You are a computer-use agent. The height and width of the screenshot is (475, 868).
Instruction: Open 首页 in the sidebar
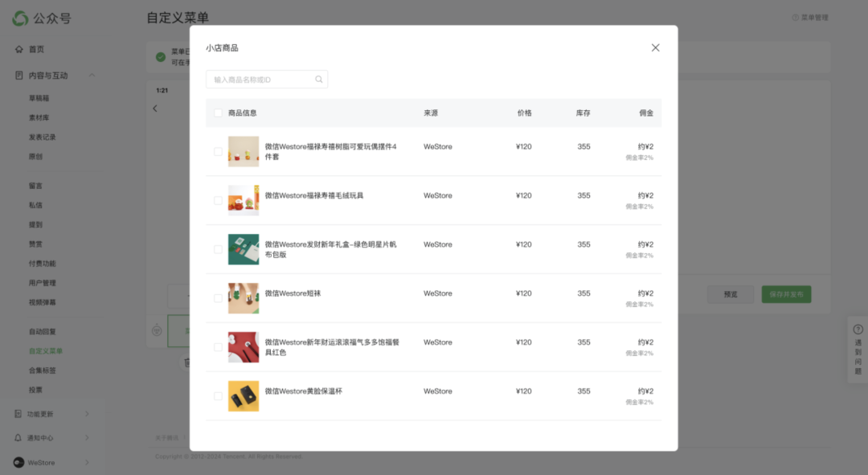pyautogui.click(x=36, y=49)
